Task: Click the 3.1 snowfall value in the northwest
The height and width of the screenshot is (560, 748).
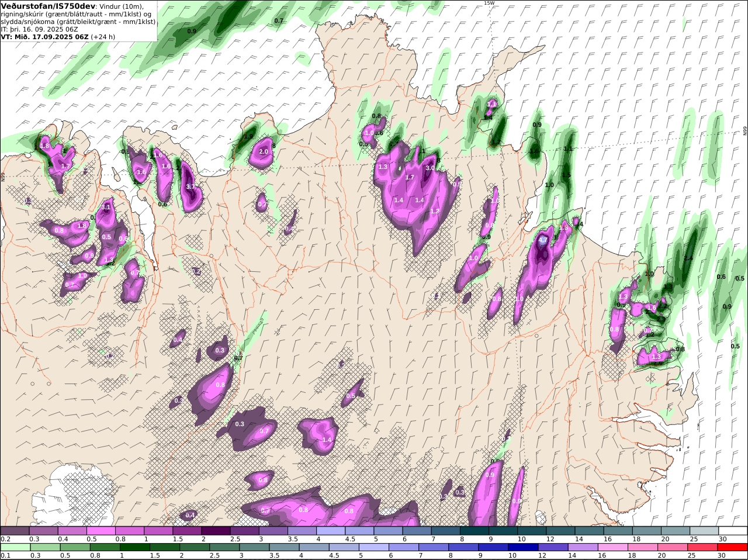Action: pyautogui.click(x=106, y=208)
